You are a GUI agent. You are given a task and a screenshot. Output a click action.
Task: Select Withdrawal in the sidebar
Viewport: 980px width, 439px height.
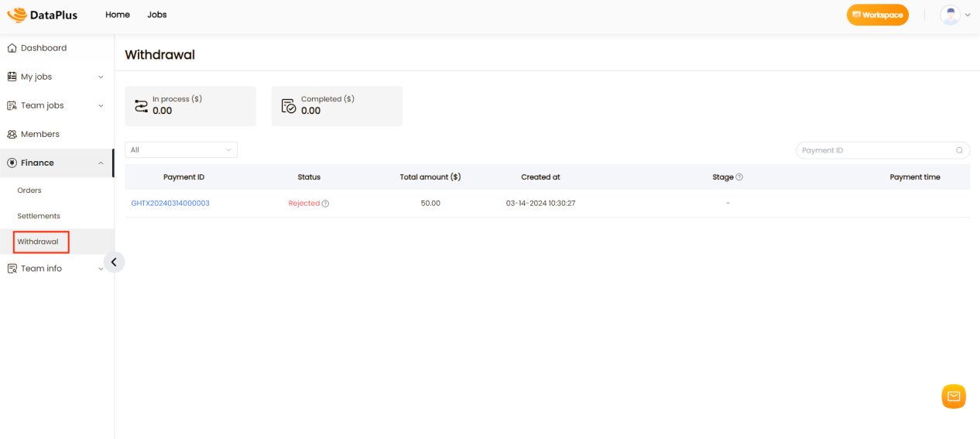pos(38,242)
